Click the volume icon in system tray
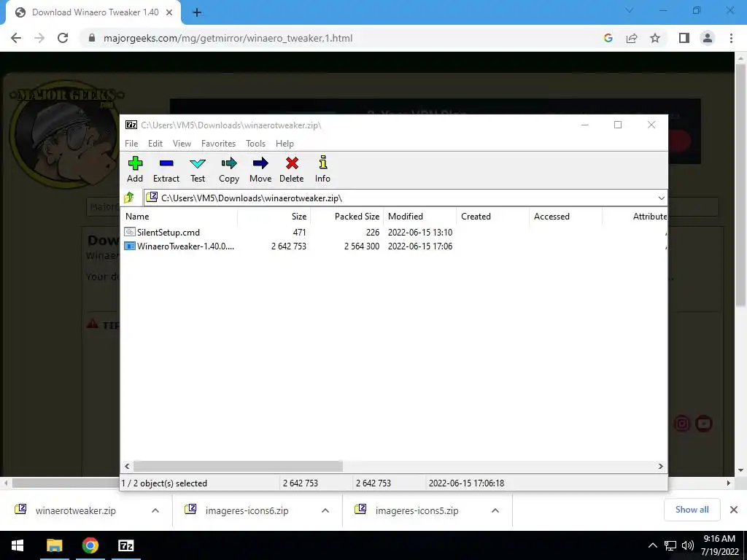 click(x=687, y=545)
